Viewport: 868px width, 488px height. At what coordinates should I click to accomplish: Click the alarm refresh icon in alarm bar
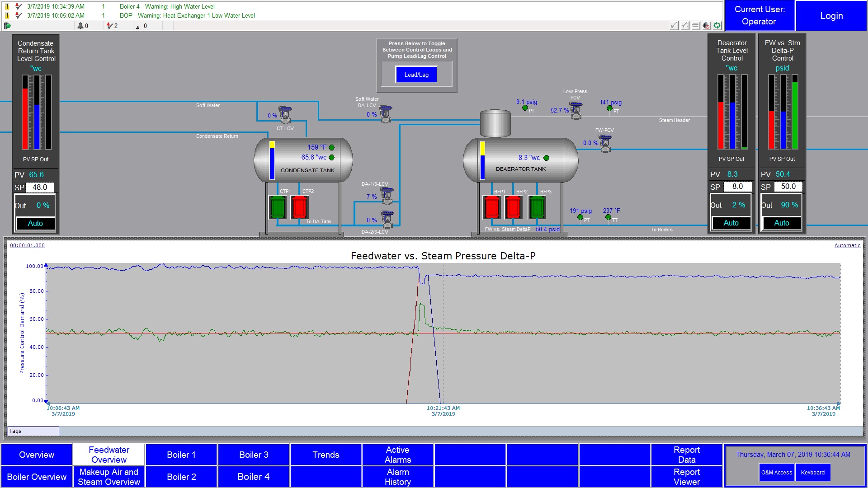pyautogui.click(x=717, y=26)
